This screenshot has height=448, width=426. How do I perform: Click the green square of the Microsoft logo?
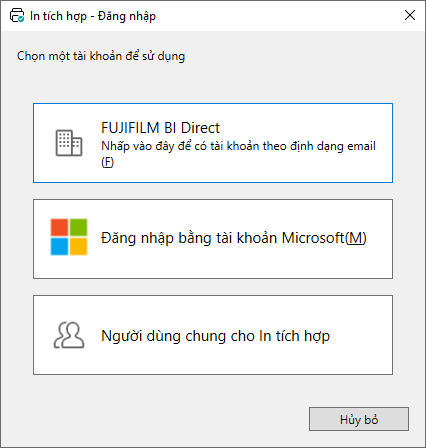(79, 227)
